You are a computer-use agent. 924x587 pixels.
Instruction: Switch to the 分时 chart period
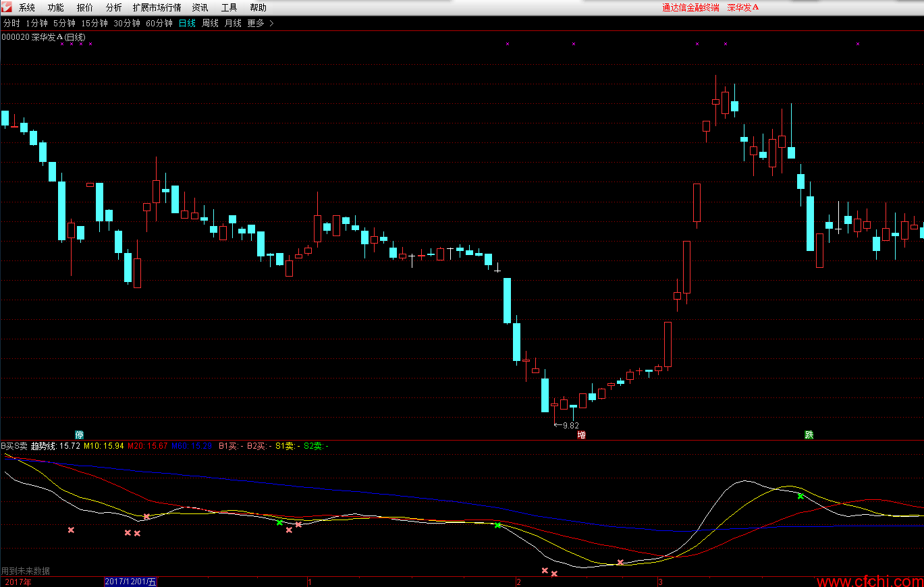(11, 23)
